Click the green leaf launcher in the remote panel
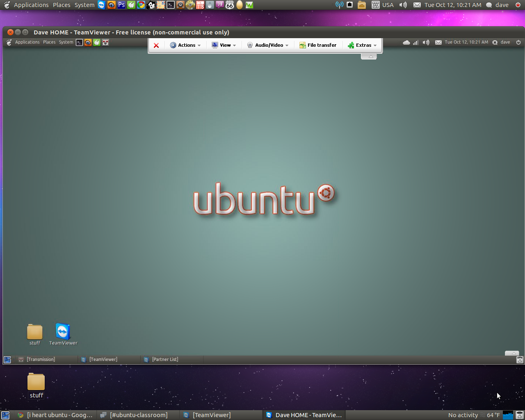The width and height of the screenshot is (525, 420). pyautogui.click(x=97, y=42)
